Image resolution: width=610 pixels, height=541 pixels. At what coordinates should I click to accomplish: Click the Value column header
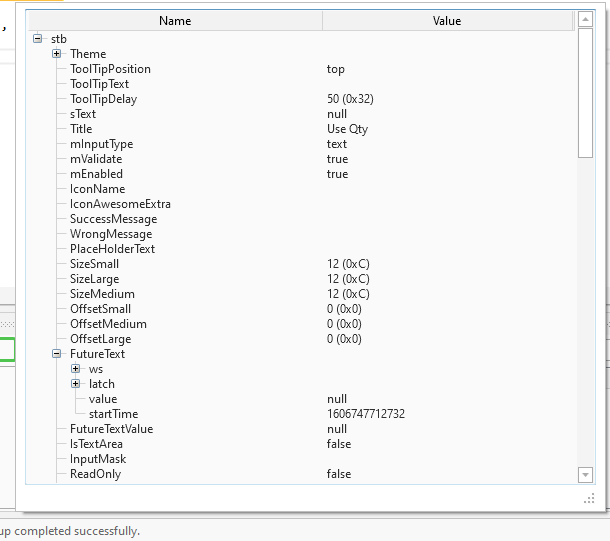447,21
